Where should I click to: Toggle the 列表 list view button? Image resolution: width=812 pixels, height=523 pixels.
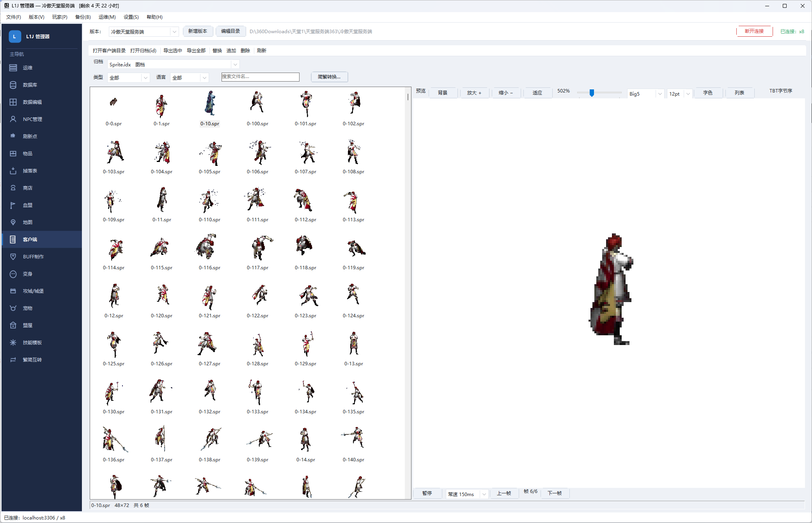[739, 93]
